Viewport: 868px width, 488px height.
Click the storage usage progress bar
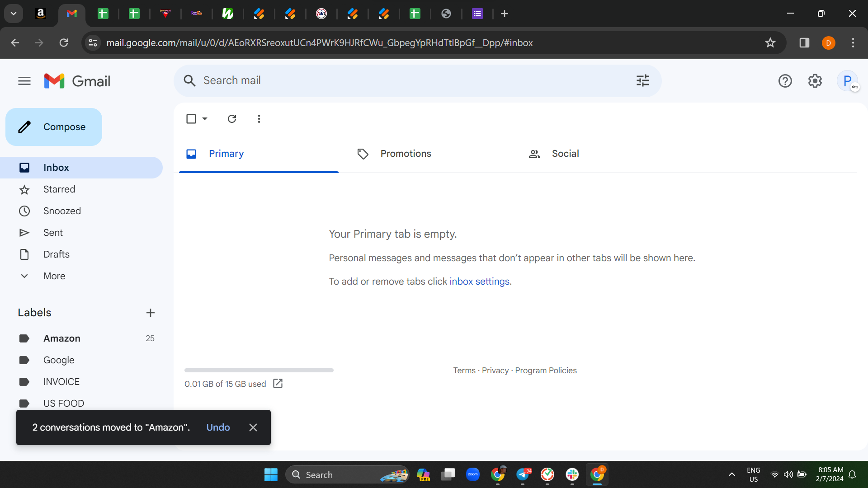[x=259, y=371]
